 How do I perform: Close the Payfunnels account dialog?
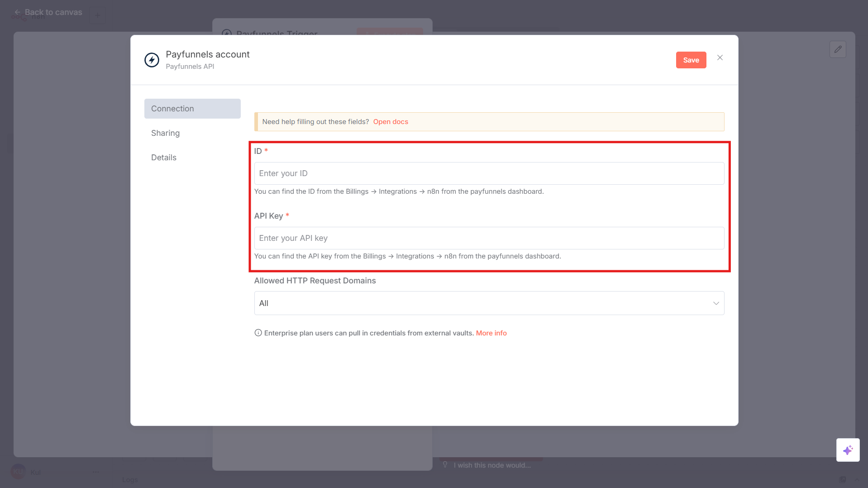click(x=720, y=57)
